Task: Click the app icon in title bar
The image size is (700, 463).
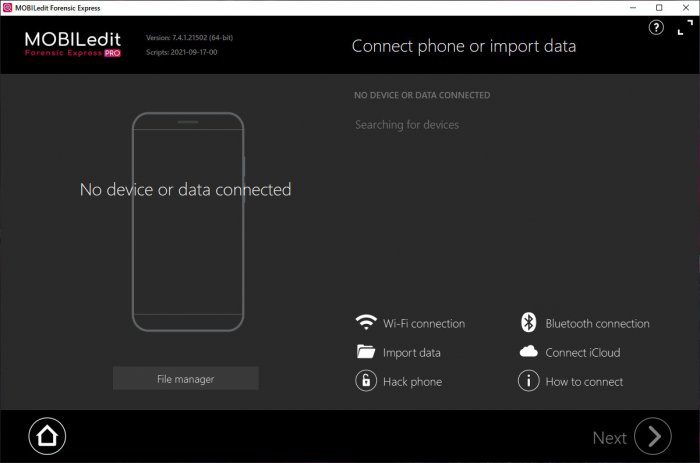Action: [x=8, y=8]
